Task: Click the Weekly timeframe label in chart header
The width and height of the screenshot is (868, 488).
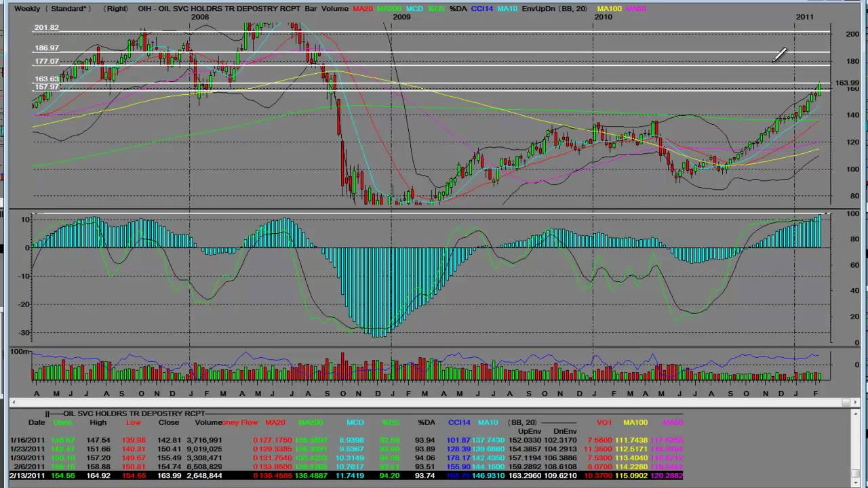Action: [x=26, y=9]
